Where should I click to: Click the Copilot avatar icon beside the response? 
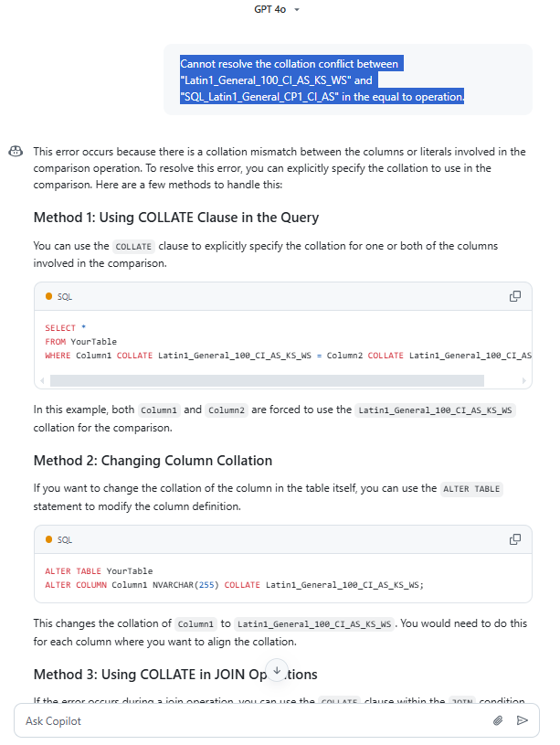pos(16,152)
